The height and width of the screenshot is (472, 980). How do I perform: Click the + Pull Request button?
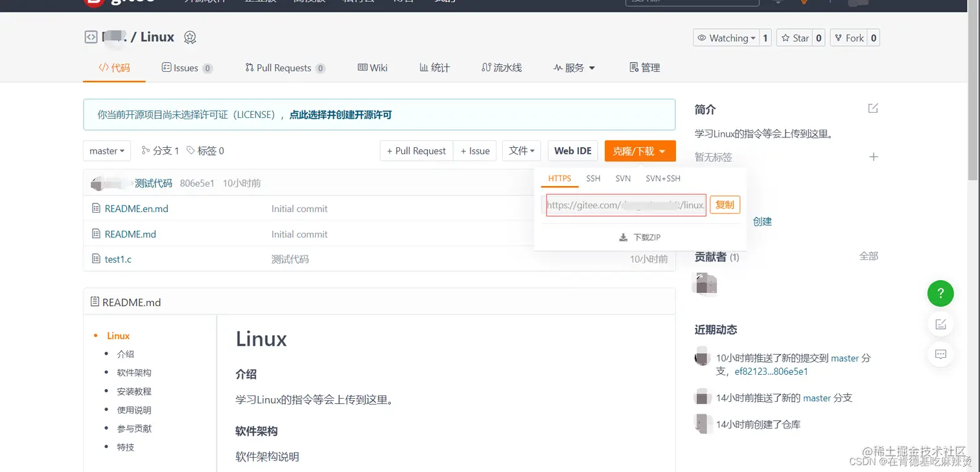click(x=416, y=150)
